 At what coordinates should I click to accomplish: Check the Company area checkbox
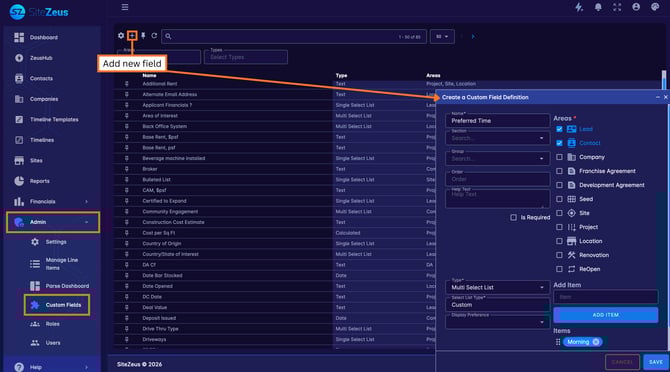(559, 157)
